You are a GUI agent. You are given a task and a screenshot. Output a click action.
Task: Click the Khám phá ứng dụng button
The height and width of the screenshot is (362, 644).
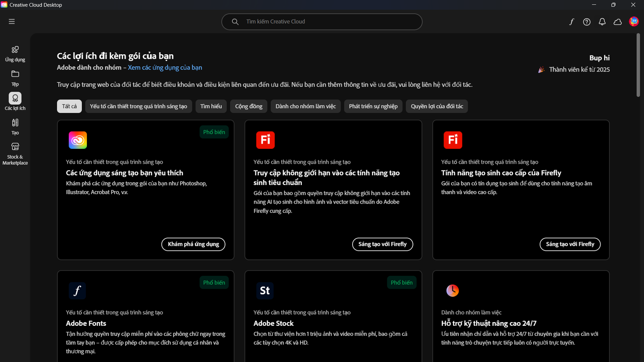click(193, 244)
